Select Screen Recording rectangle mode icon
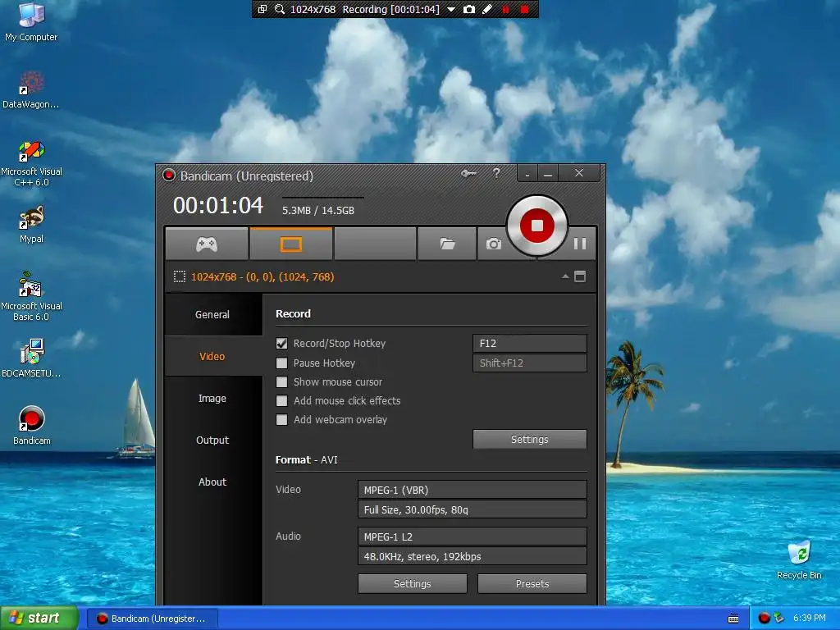The image size is (840, 630). [291, 244]
